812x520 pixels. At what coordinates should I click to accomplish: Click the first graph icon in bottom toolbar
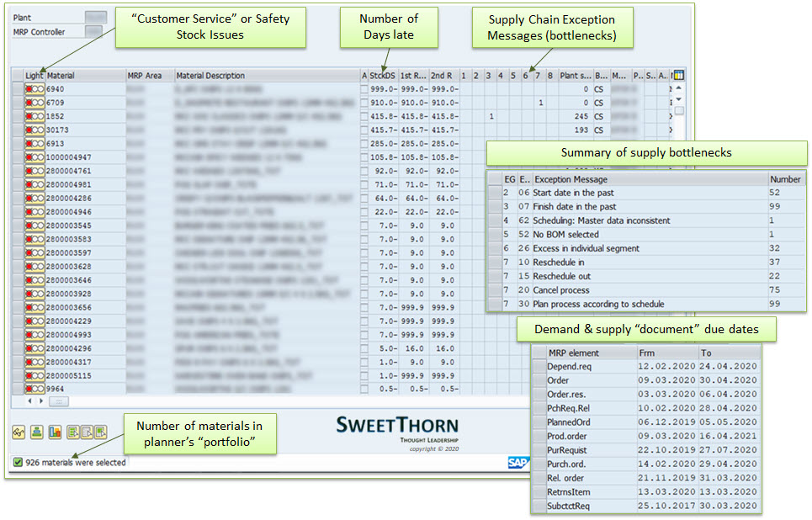click(x=19, y=432)
